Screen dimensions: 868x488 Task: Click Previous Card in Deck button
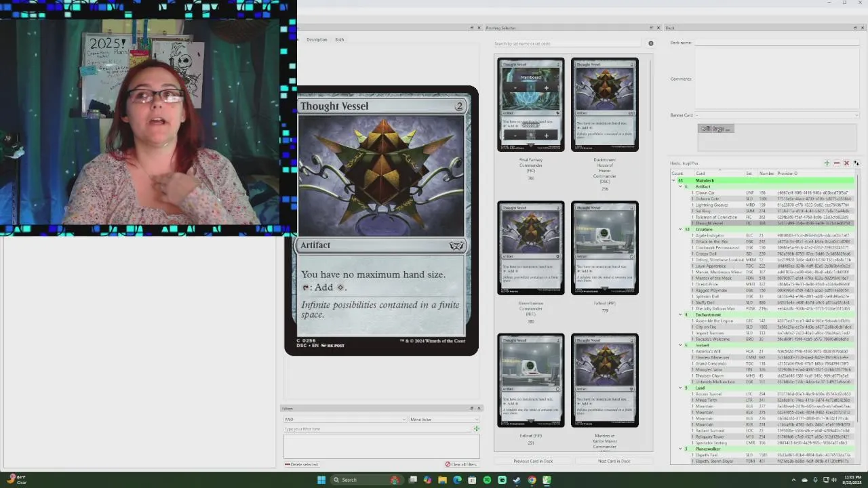pyautogui.click(x=533, y=461)
